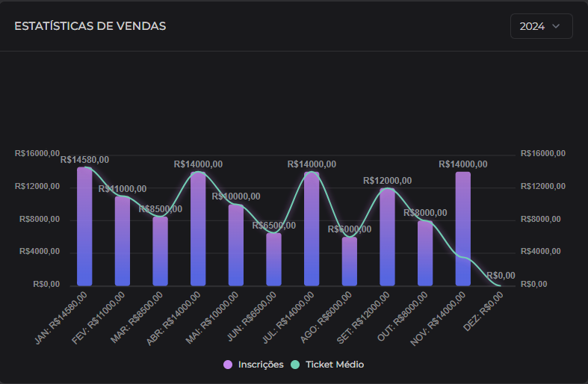588x384 pixels.
Task: Select the OUT bar at R$8000,00
Action: pyautogui.click(x=425, y=253)
